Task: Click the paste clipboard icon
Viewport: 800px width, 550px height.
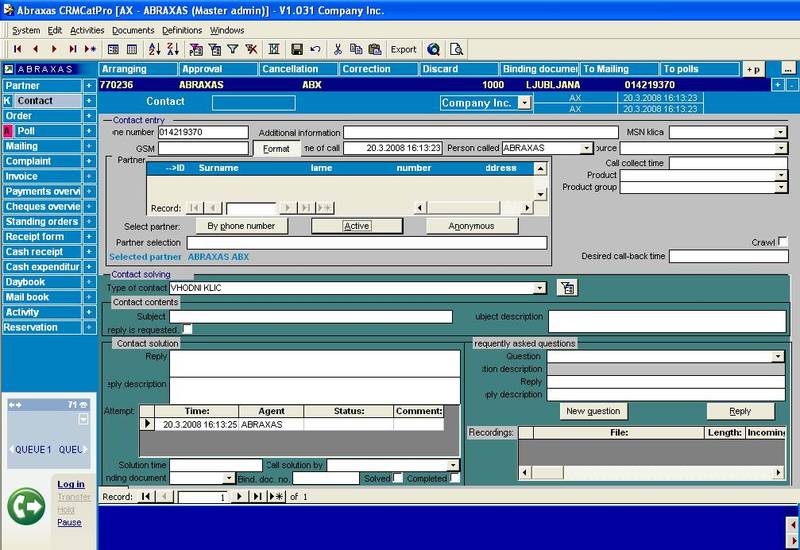Action: (x=374, y=49)
